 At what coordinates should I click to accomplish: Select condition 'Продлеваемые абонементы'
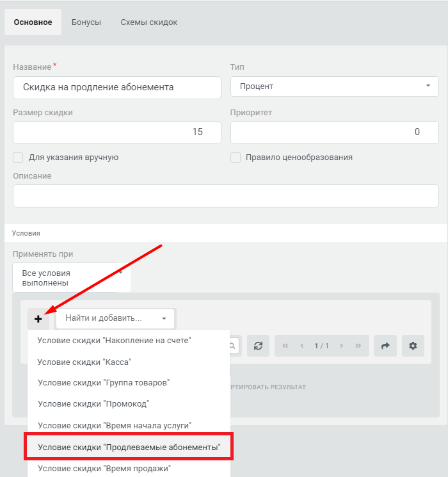point(129,447)
